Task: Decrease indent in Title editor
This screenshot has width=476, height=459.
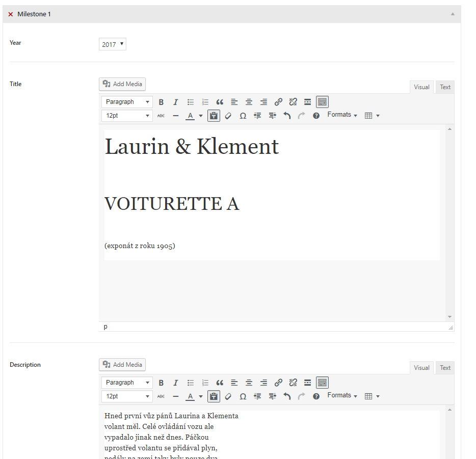Action: 257,116
